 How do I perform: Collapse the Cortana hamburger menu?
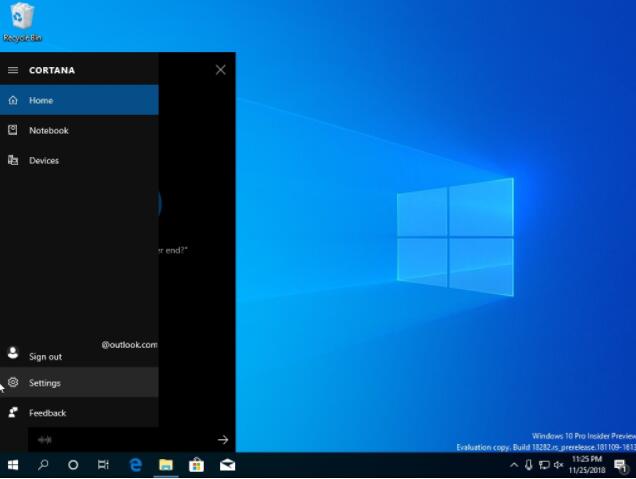pyautogui.click(x=13, y=70)
